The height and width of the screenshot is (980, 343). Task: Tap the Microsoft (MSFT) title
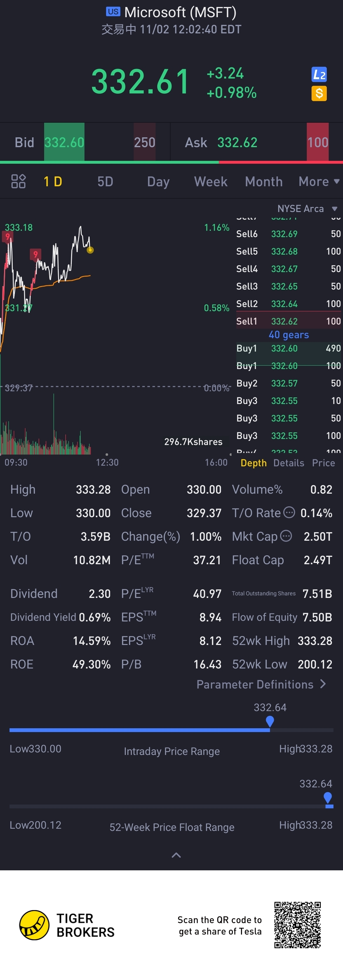[x=180, y=12]
